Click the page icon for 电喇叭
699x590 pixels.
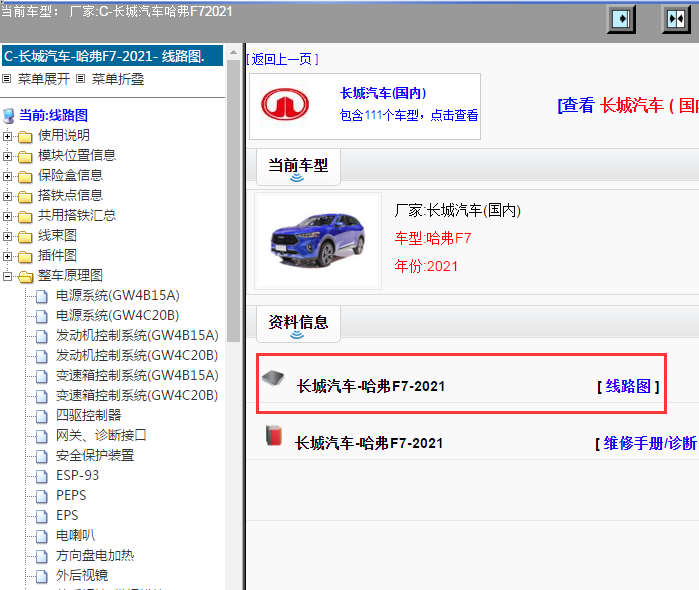click(x=41, y=536)
